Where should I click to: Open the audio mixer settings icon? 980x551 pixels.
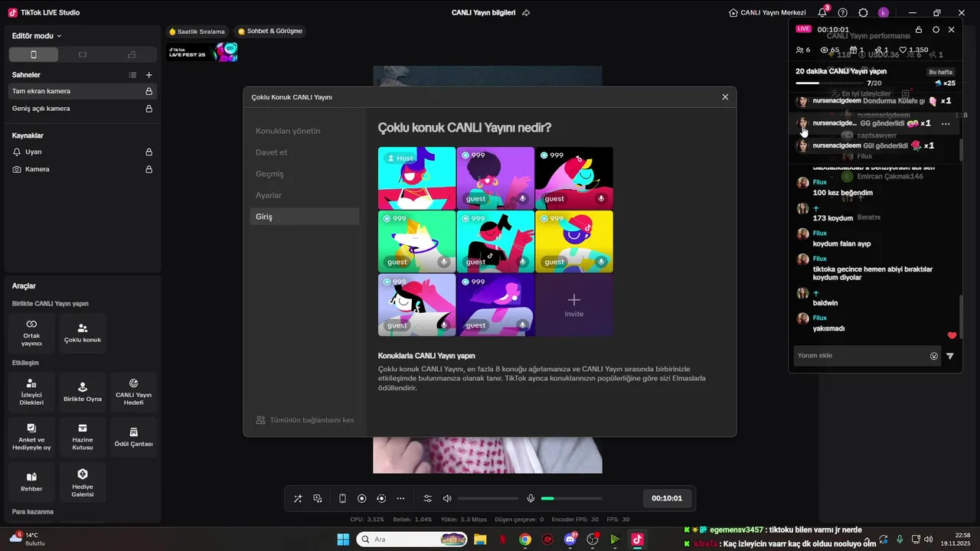[428, 498]
